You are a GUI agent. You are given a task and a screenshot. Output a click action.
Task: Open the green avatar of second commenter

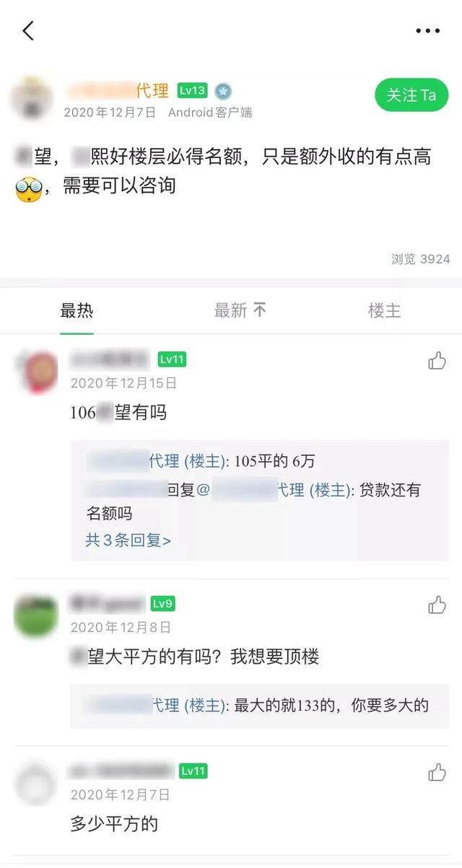(x=36, y=616)
